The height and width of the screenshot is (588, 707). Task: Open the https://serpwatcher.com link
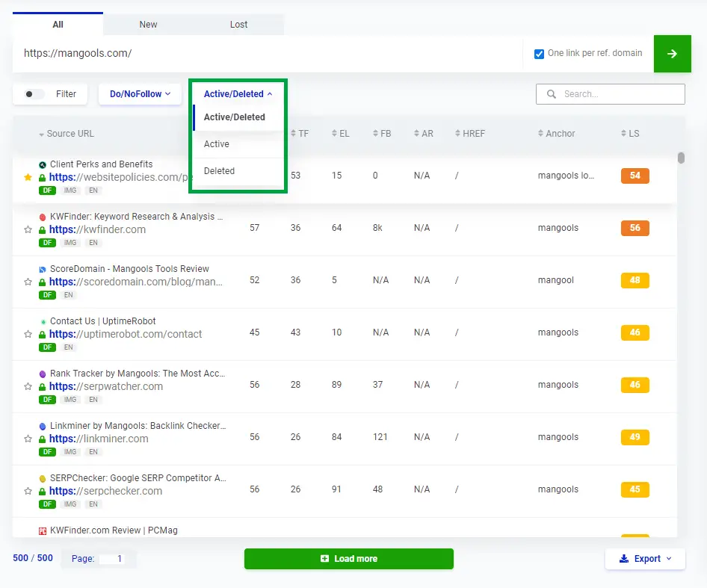[106, 386]
